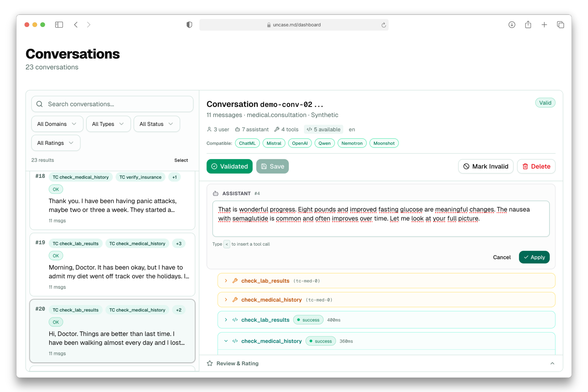The height and width of the screenshot is (392, 588).
Task: Select the ChatML compatible format tag
Action: pos(247,143)
